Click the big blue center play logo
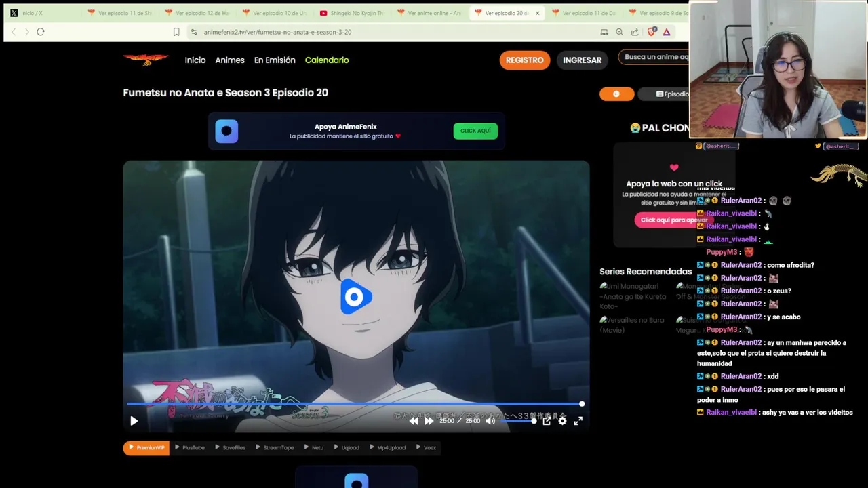The image size is (868, 488). click(x=355, y=297)
